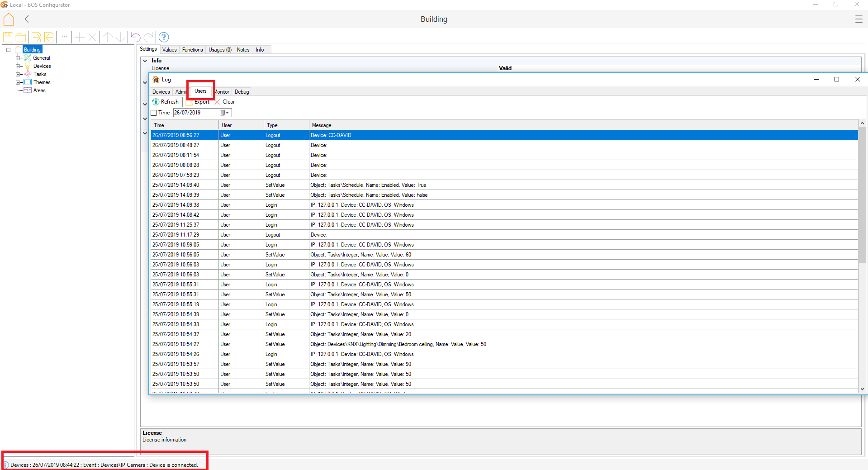Click the Open folder toolbar icon
868x470 pixels.
[21, 37]
